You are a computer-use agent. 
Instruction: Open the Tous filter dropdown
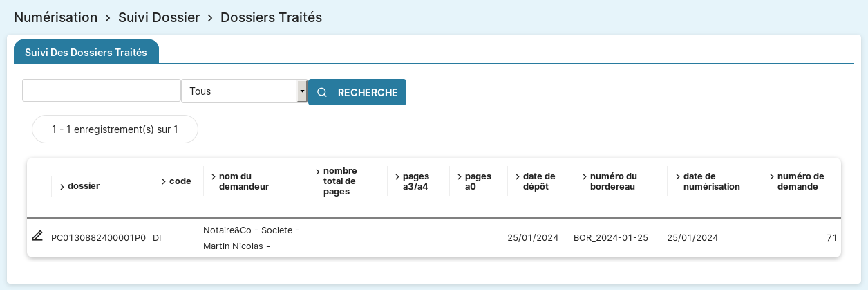pyautogui.click(x=239, y=91)
